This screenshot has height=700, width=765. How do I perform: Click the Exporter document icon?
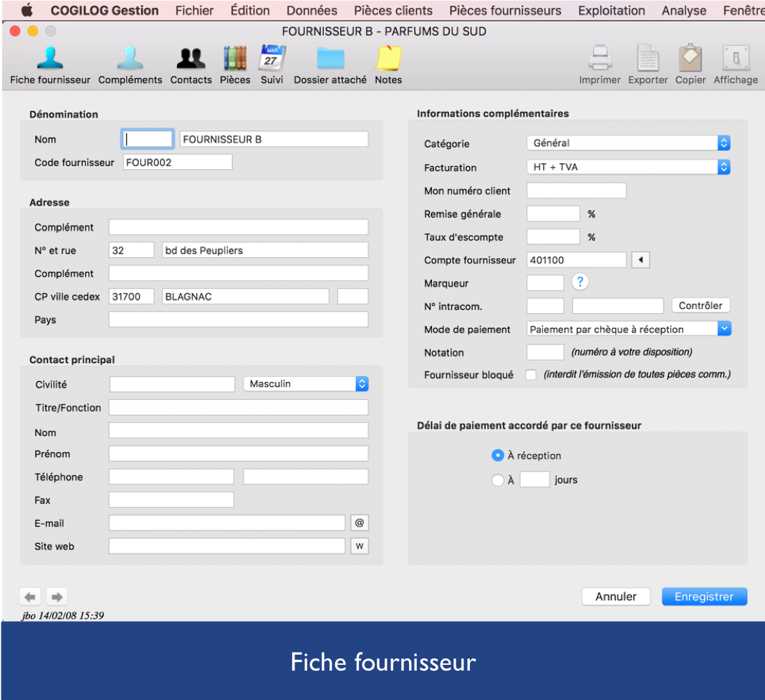(x=648, y=58)
